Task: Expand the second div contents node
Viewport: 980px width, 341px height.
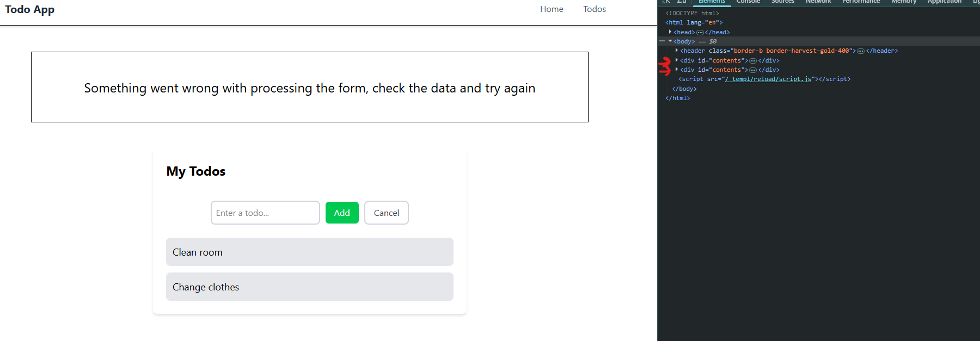Action: 677,70
